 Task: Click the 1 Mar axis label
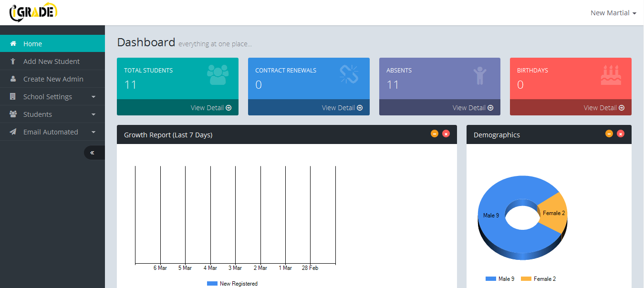point(285,268)
